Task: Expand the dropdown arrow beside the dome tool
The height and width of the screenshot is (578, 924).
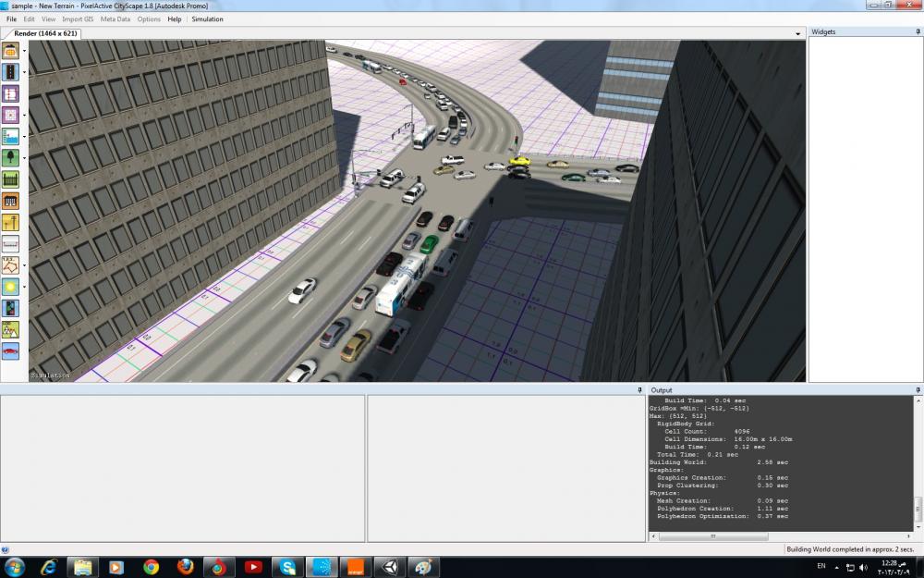Action: 24,51
